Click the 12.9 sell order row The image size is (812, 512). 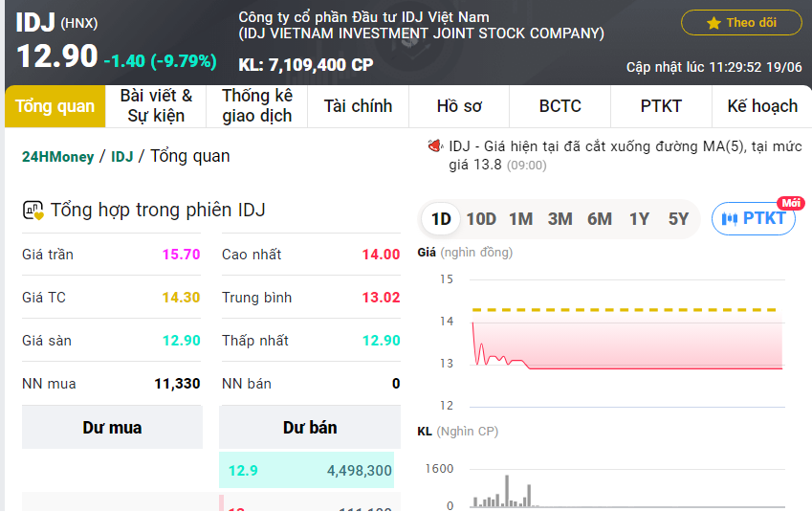pos(310,471)
